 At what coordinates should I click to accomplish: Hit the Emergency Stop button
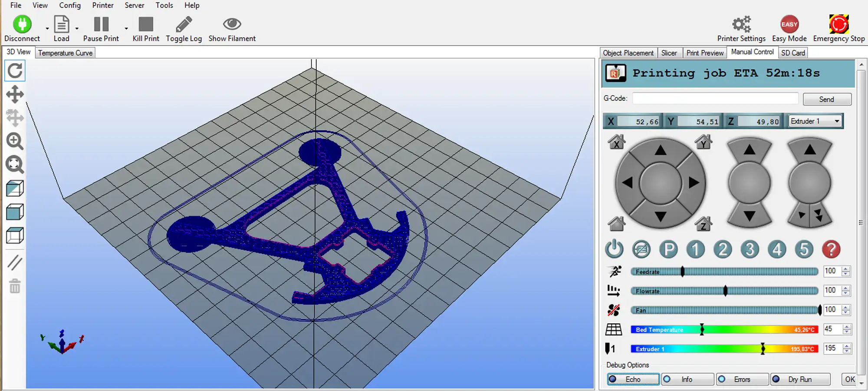click(839, 24)
